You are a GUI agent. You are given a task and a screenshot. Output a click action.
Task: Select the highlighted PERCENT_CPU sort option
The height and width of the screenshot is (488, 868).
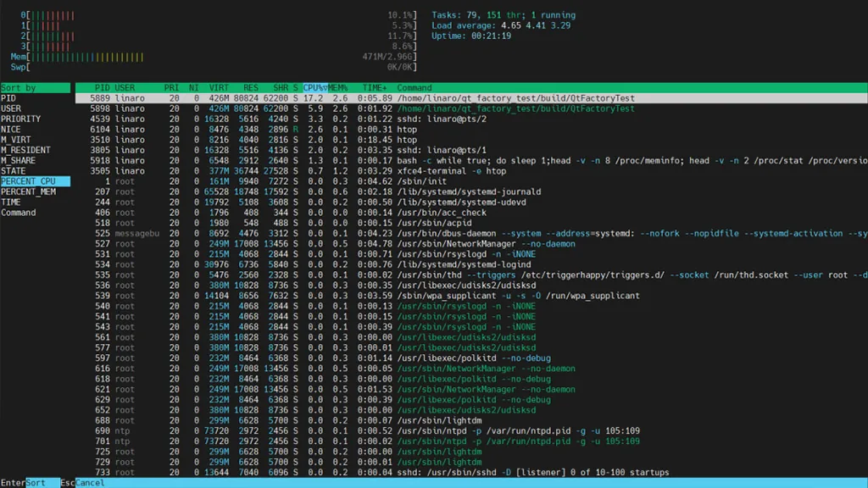36,181
